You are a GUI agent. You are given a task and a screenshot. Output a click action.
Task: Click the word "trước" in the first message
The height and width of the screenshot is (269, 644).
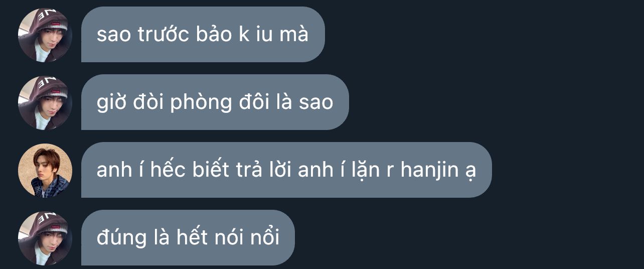pos(163,35)
